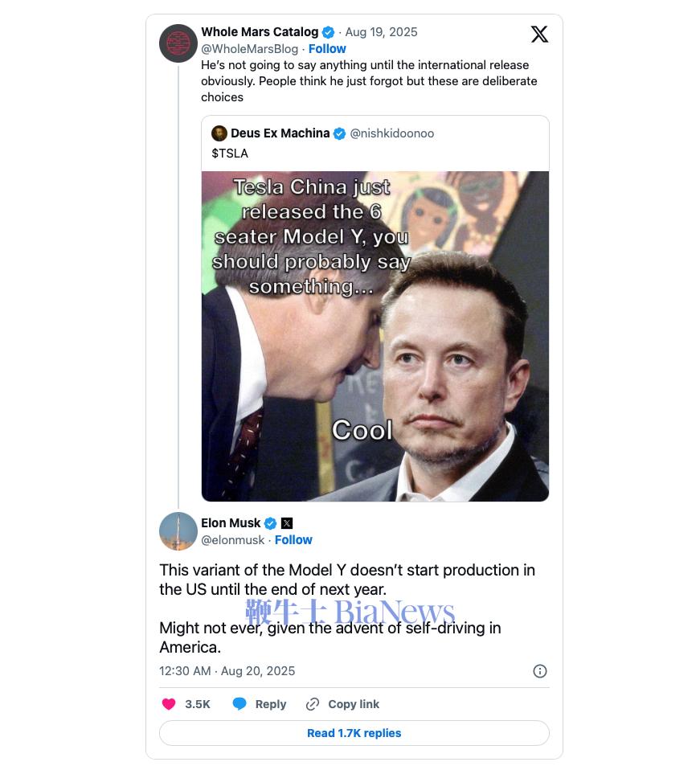Follow @WholeMarsBlog

[x=327, y=49]
